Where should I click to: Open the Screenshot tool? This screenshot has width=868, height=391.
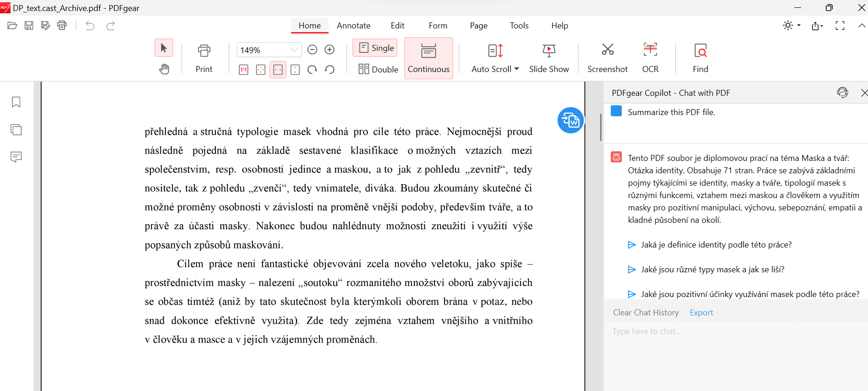(607, 57)
